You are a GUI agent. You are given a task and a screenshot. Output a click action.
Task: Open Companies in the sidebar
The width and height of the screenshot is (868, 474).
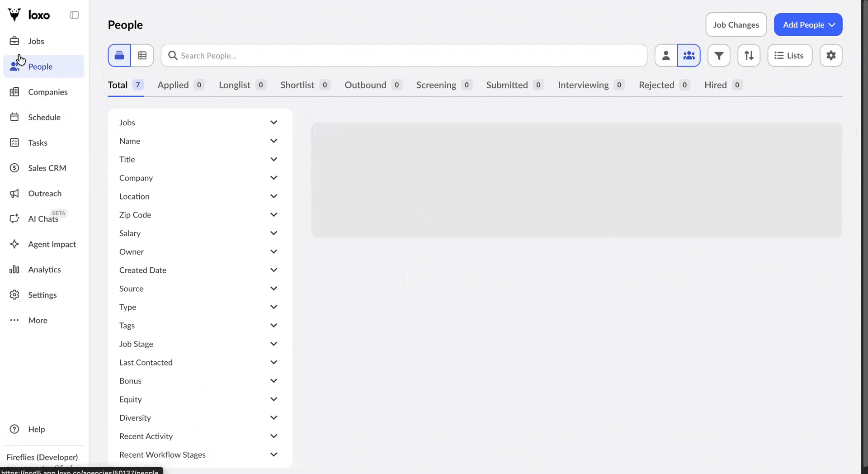(43, 92)
